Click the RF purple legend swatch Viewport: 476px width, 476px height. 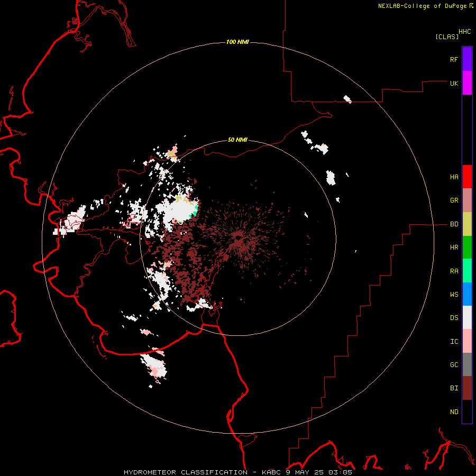coord(467,59)
